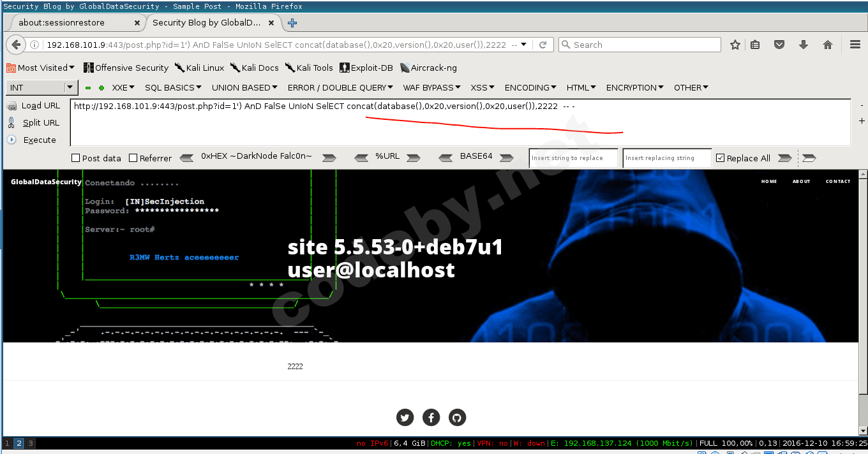Encode URL with right arrow after %URL
868x454 pixels.
pos(413,157)
